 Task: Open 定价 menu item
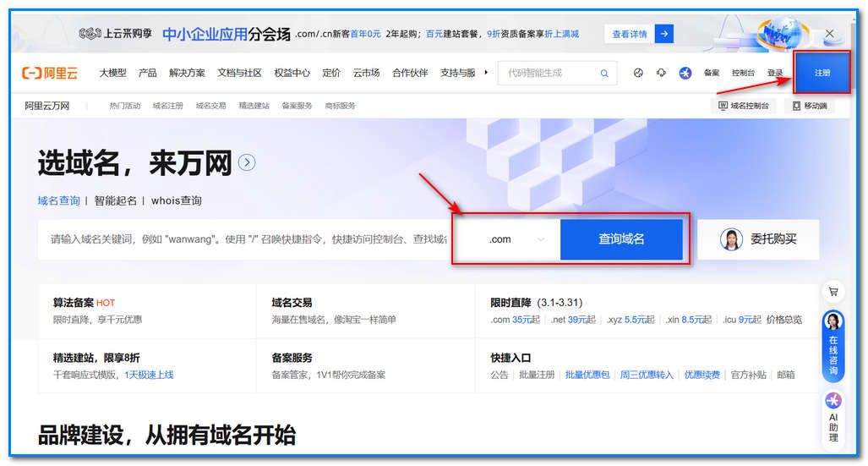pyautogui.click(x=331, y=73)
